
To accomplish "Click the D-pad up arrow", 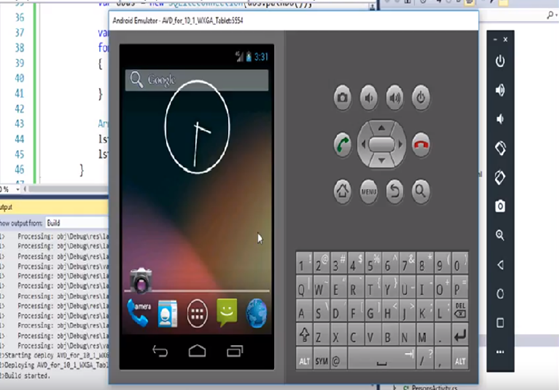I will (x=381, y=128).
